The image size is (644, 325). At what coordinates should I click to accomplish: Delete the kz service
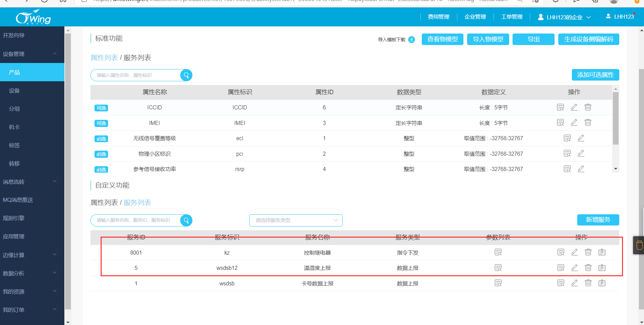[588, 252]
